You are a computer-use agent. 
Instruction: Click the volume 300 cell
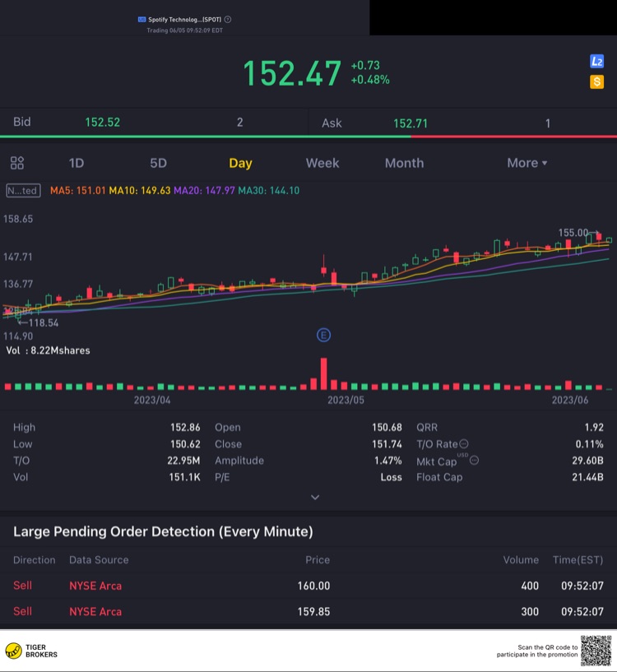pyautogui.click(x=530, y=611)
